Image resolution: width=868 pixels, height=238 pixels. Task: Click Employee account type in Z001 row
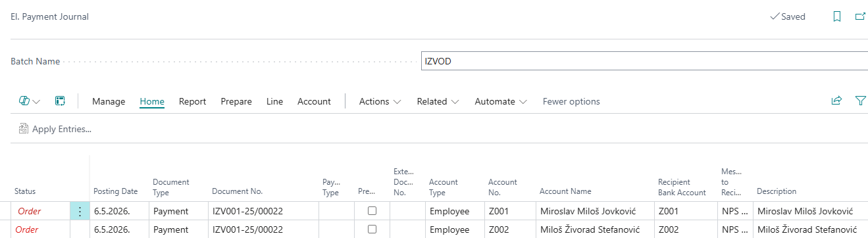449,212
